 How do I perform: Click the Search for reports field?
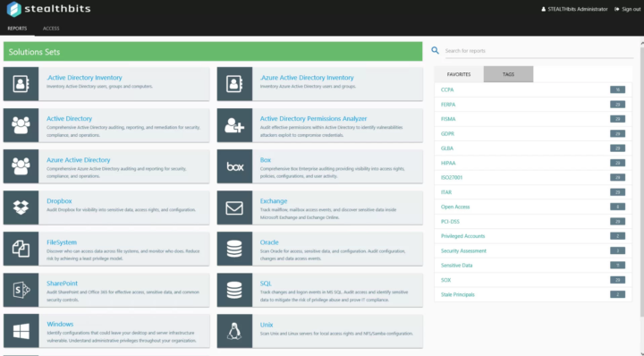pos(538,51)
